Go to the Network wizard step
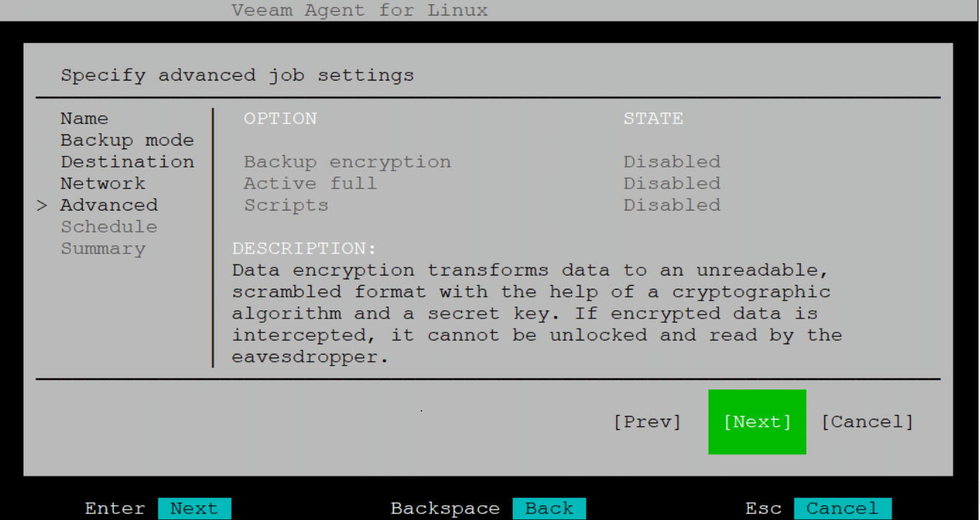This screenshot has height=520, width=980. tap(103, 183)
